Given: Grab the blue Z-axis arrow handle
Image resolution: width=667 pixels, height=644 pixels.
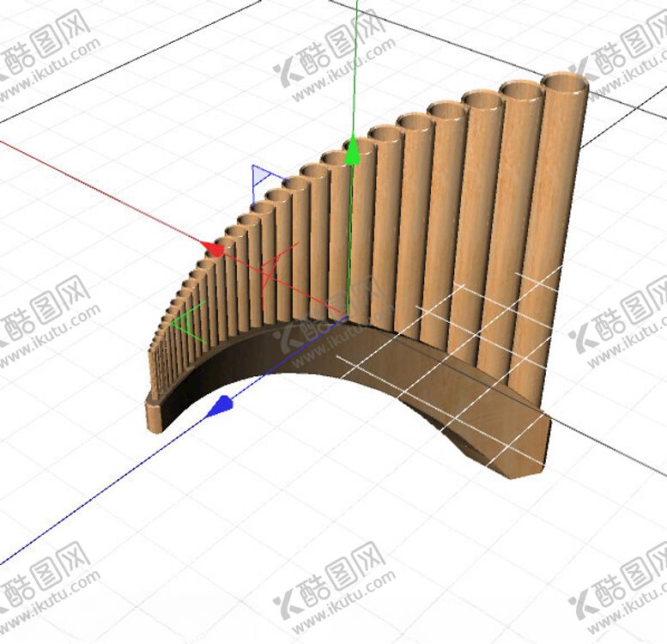Looking at the screenshot, I should pyautogui.click(x=220, y=405).
